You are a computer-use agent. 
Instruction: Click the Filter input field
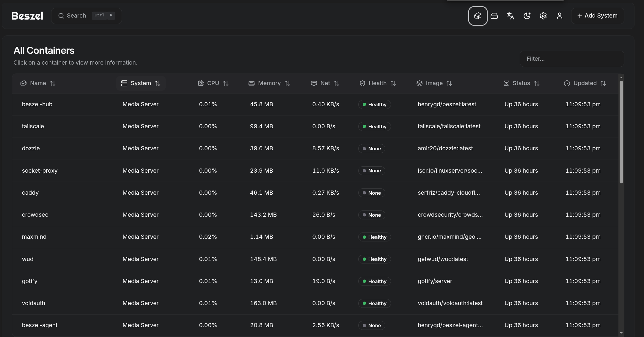click(x=571, y=59)
